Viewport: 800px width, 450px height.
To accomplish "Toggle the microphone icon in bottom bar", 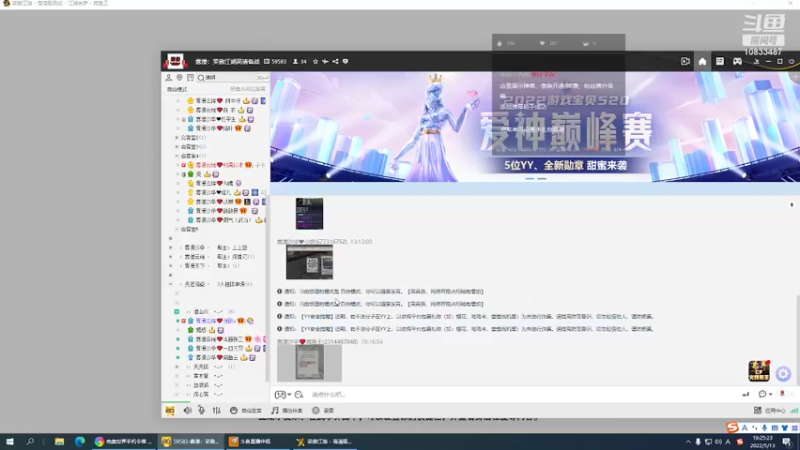I will 202,410.
